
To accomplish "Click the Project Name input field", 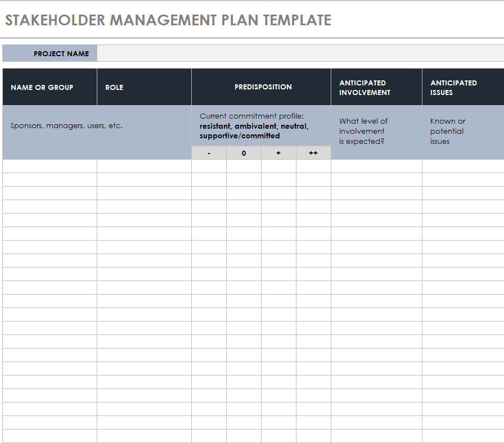I will (x=300, y=53).
